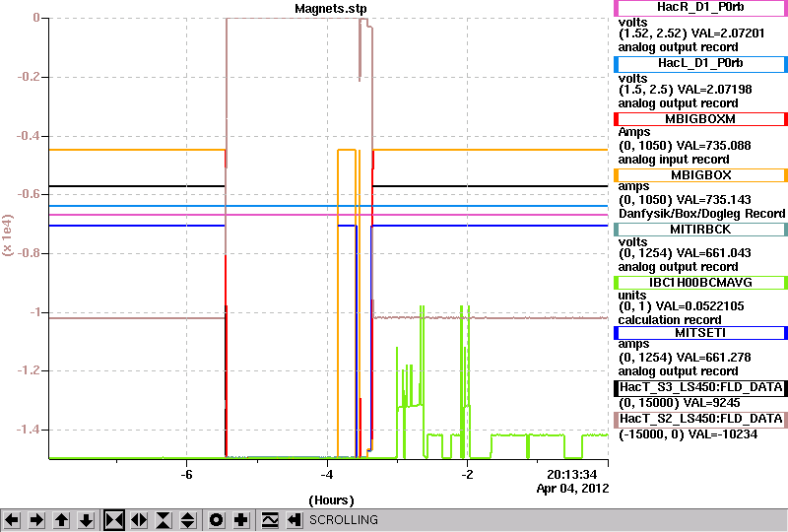Click the plus toolbar icon
788x532 pixels.
pyautogui.click(x=241, y=520)
